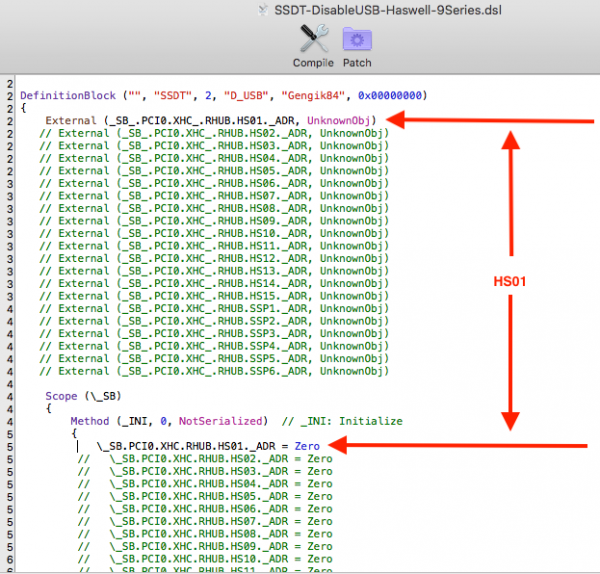
Task: Click the Compile tools icon
Action: (x=314, y=38)
